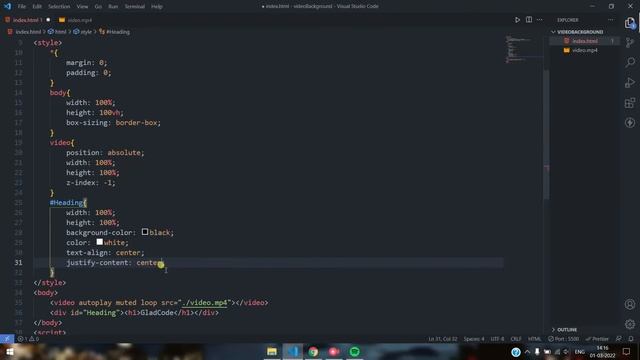Open the View menu
The height and width of the screenshot is (360, 640).
coord(82,6)
